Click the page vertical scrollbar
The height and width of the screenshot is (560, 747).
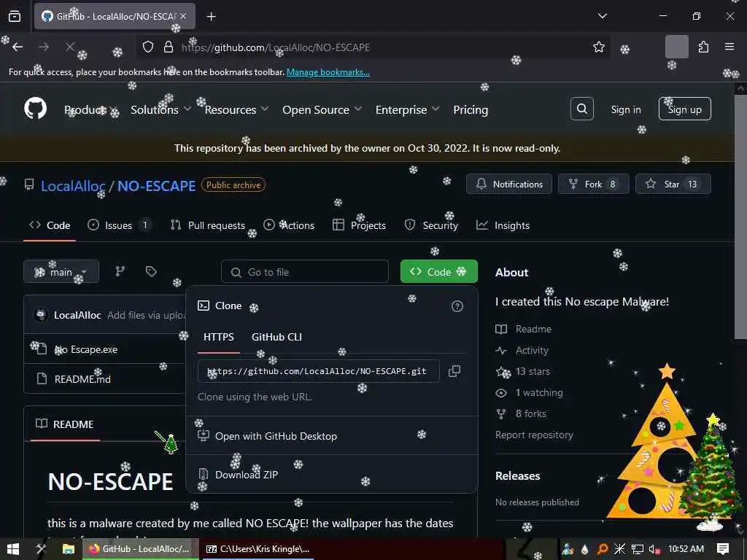[740, 216]
